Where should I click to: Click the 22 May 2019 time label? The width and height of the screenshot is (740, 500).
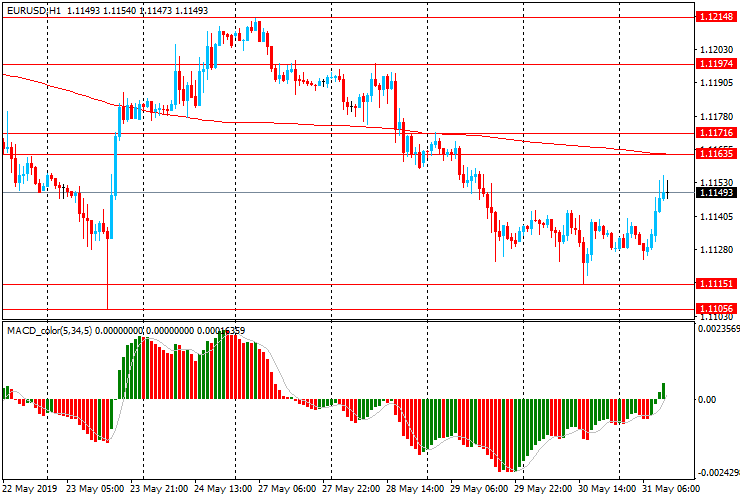pyautogui.click(x=30, y=489)
